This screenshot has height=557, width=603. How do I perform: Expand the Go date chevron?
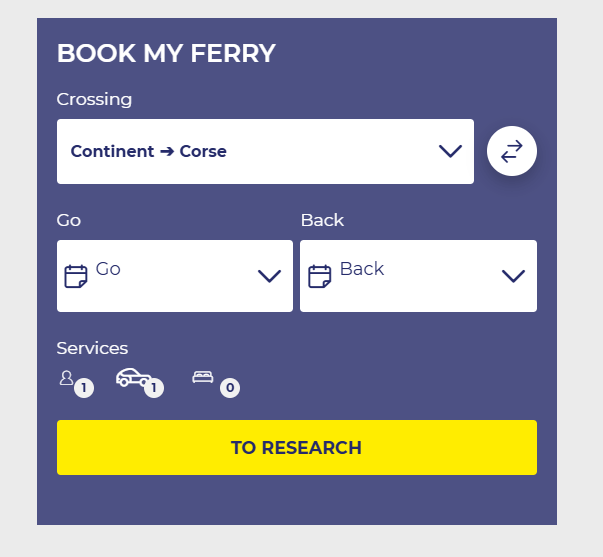pyautogui.click(x=269, y=276)
